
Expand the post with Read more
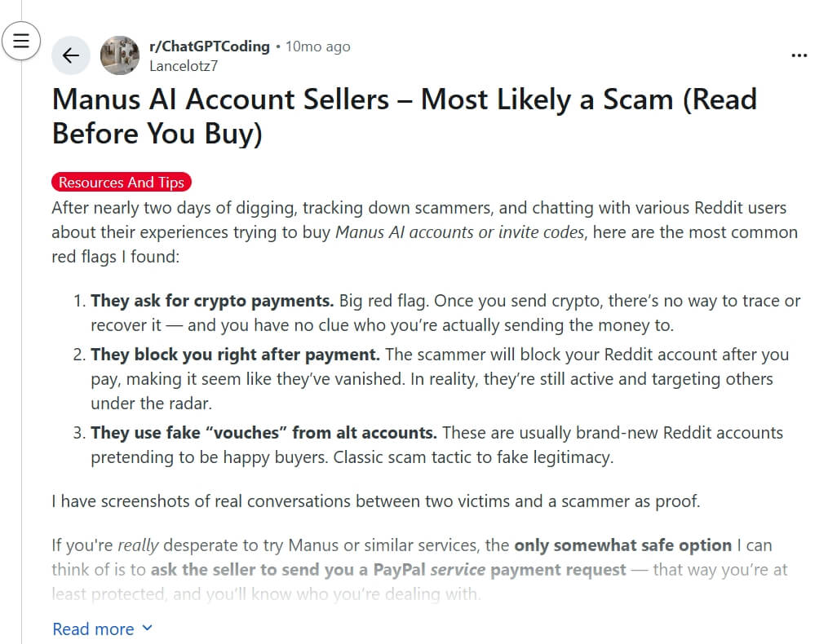click(92, 629)
